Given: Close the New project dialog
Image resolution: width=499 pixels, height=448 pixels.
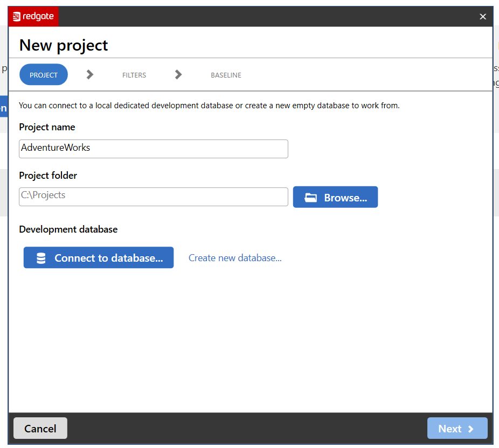Looking at the screenshot, I should click(x=483, y=17).
